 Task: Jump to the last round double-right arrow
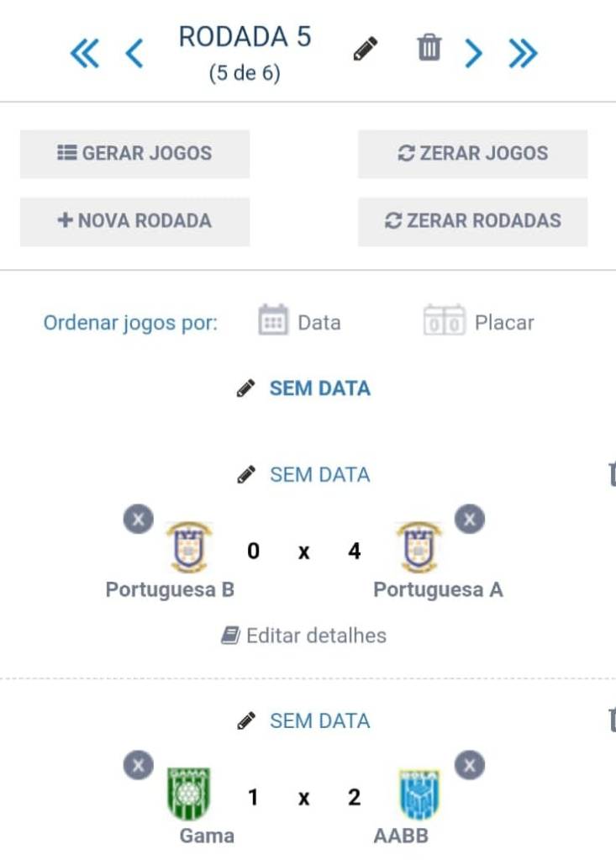coord(522,54)
